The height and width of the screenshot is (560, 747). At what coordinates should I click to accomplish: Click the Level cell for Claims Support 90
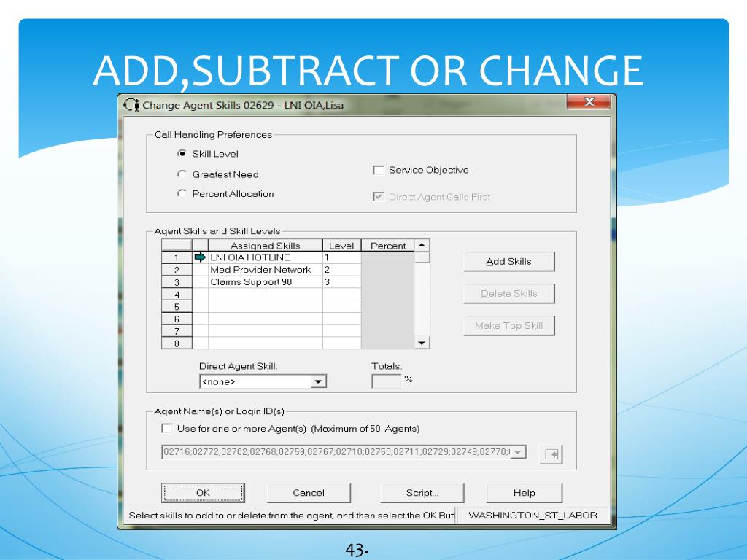[x=341, y=282]
